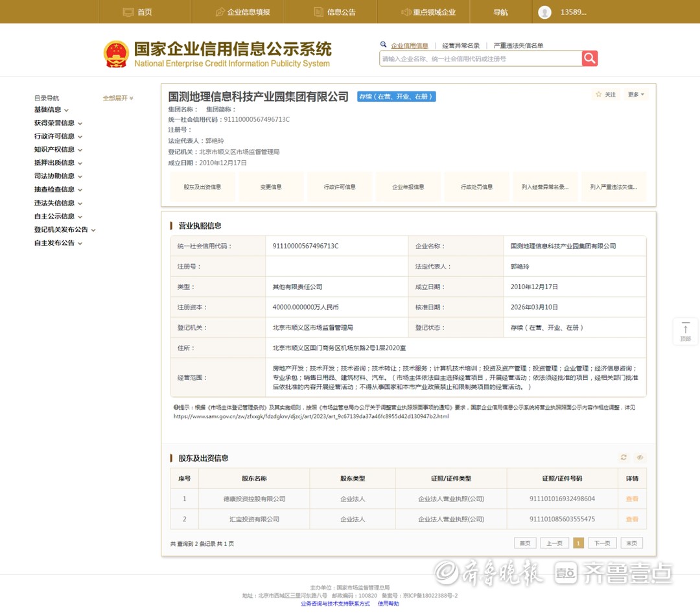Open 业务咨询与技术支持联系方式 footer link
700x616 pixels.
pos(335,604)
